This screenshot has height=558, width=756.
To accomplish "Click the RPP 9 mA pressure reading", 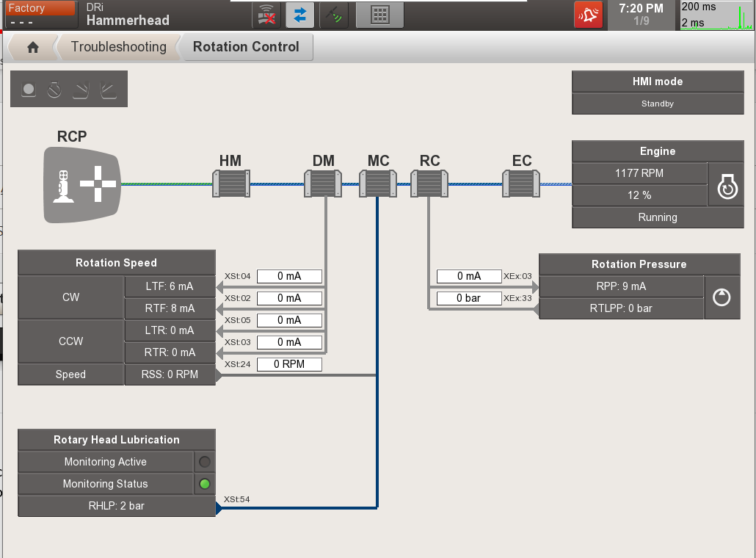I will click(620, 286).
